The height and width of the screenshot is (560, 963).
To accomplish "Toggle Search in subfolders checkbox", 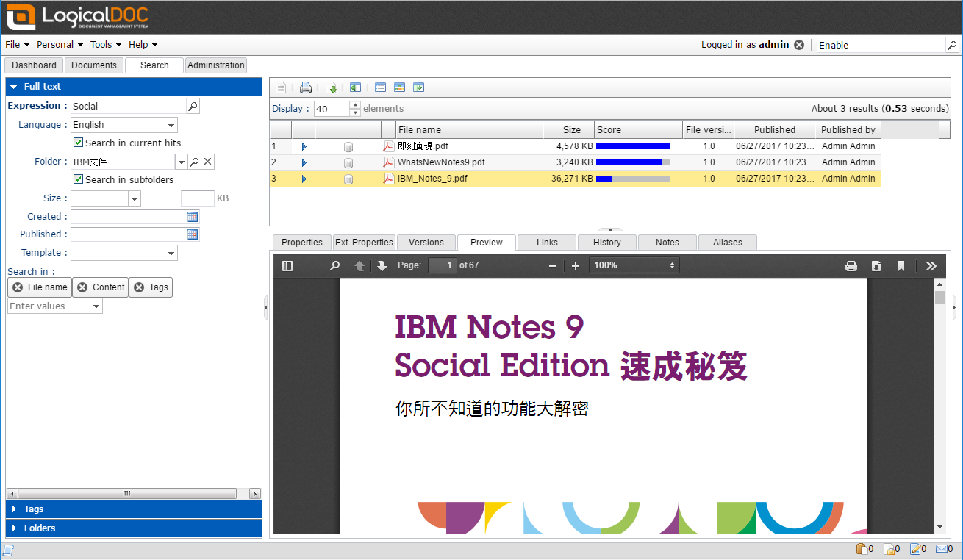I will [78, 179].
